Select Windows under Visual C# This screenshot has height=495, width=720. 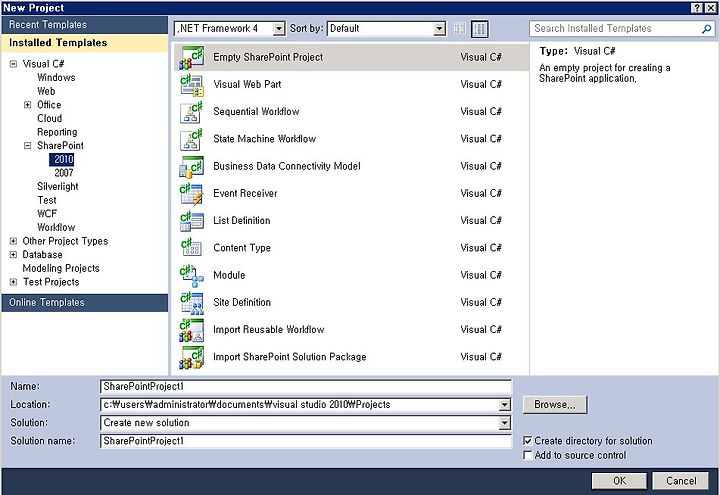click(56, 78)
